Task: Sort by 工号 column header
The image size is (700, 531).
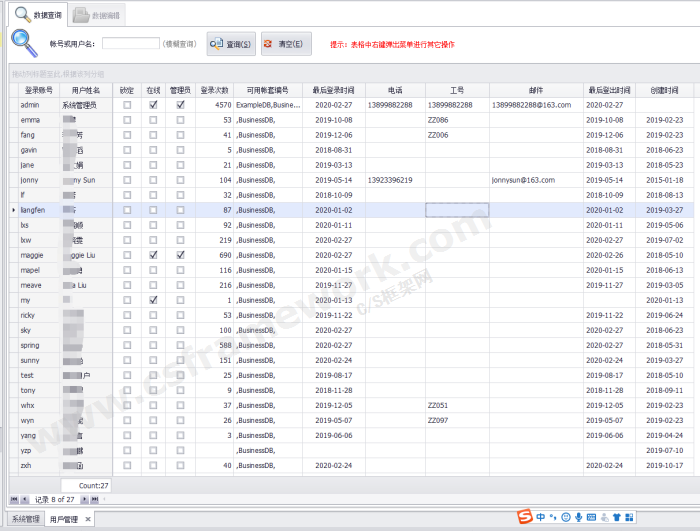Action: point(457,90)
